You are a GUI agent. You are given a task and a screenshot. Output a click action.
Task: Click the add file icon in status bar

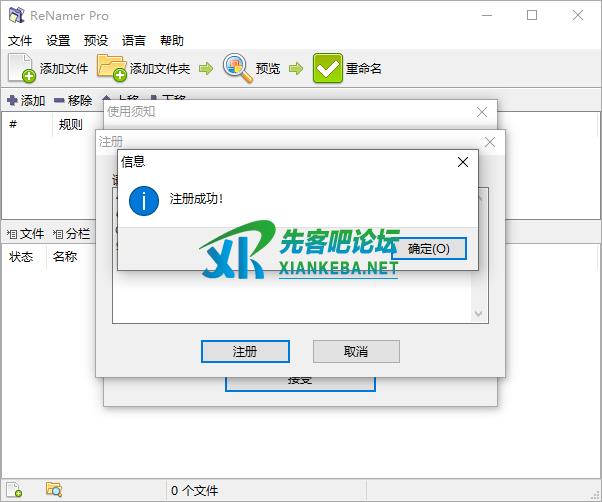(14, 490)
